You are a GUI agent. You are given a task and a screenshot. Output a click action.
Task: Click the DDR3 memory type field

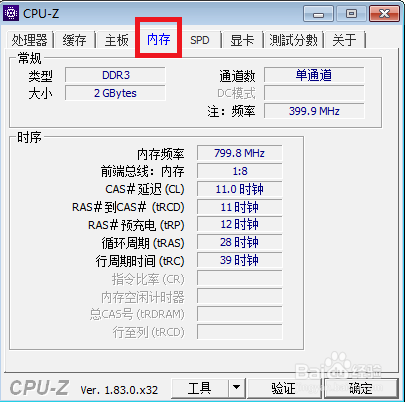(x=115, y=75)
